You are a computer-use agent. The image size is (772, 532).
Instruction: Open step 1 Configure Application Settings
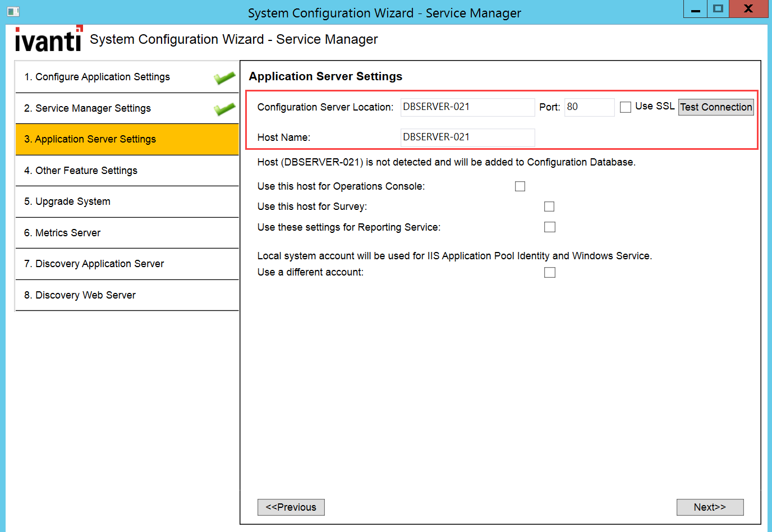[97, 77]
